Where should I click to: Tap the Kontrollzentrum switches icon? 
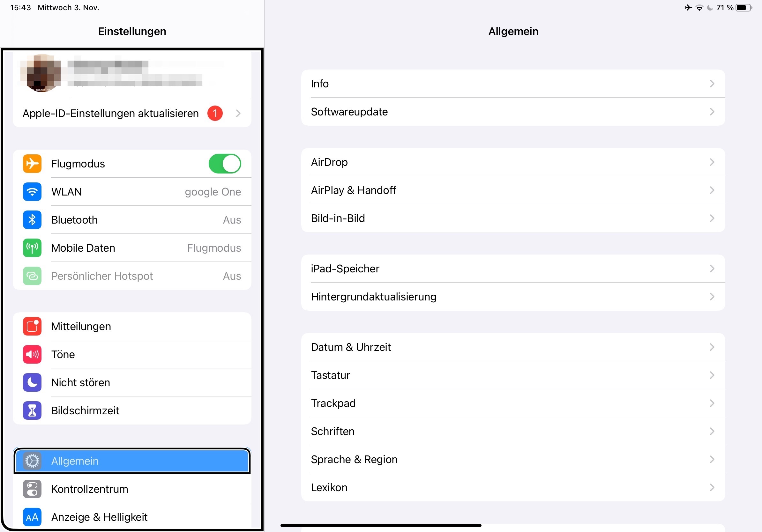(x=32, y=489)
